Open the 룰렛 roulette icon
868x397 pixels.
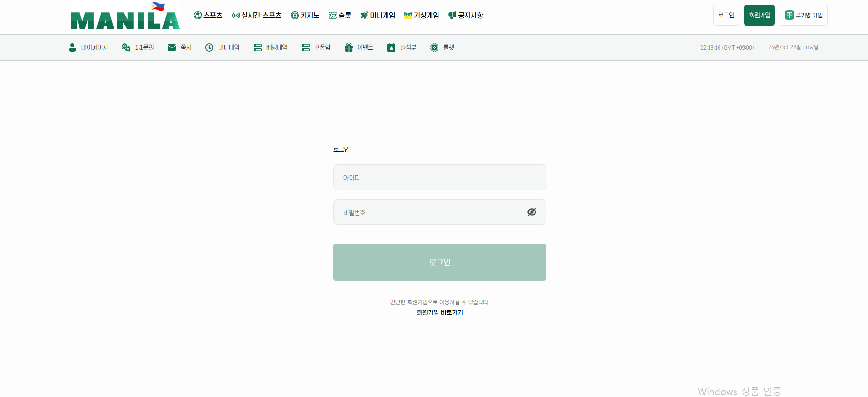click(x=434, y=47)
